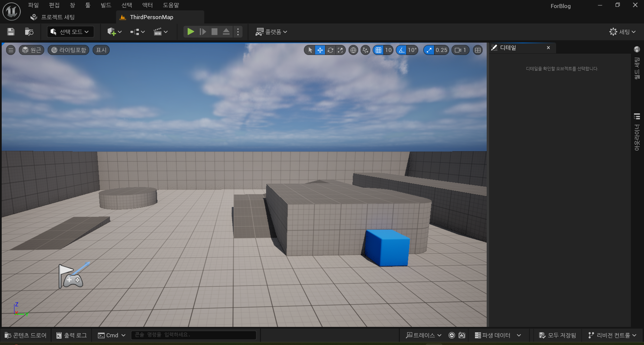Open the 라이팅포함 view mode menu
Image resolution: width=644 pixels, height=345 pixels.
(68, 50)
